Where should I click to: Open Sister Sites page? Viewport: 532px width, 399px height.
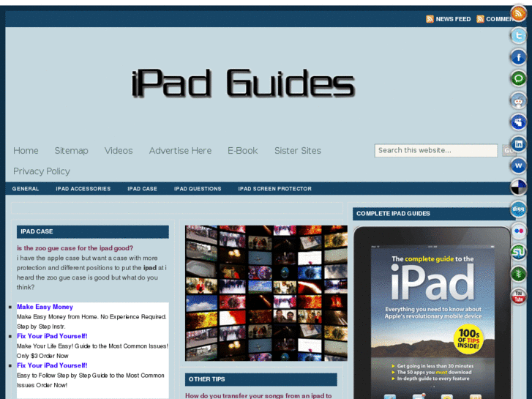[x=298, y=150]
